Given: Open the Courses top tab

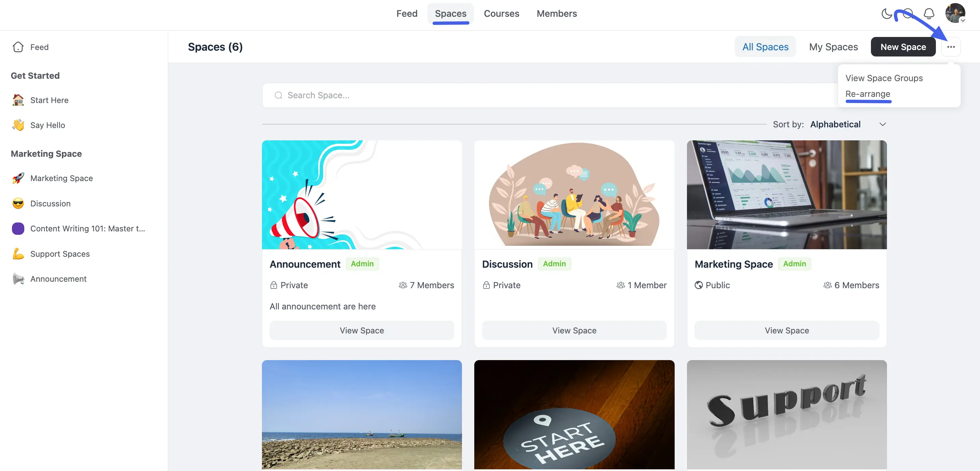Looking at the screenshot, I should click(501, 14).
